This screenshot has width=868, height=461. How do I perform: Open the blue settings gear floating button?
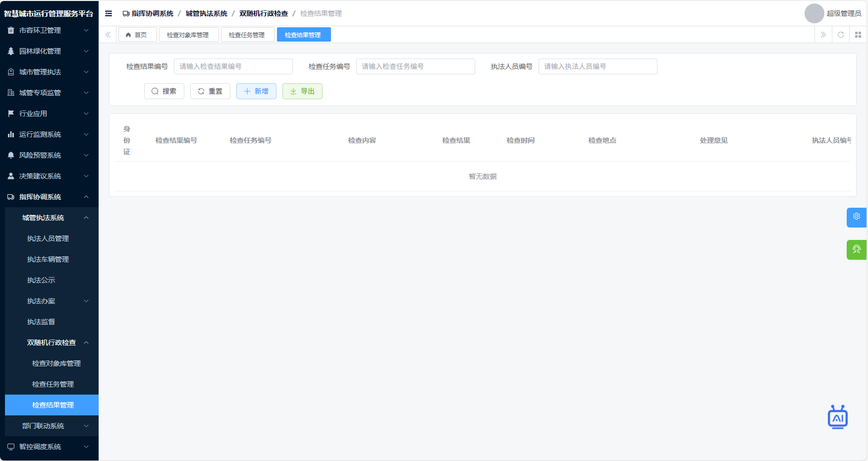857,217
